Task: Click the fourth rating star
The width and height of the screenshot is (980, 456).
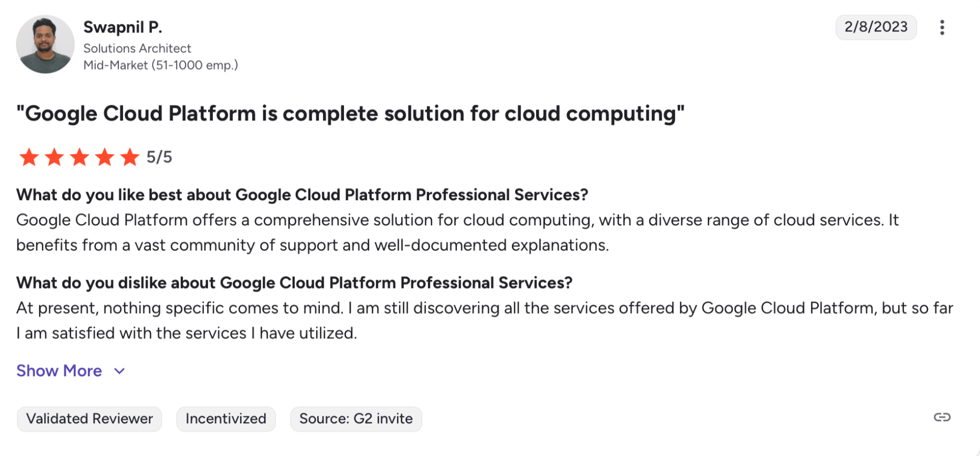Action: pos(105,157)
